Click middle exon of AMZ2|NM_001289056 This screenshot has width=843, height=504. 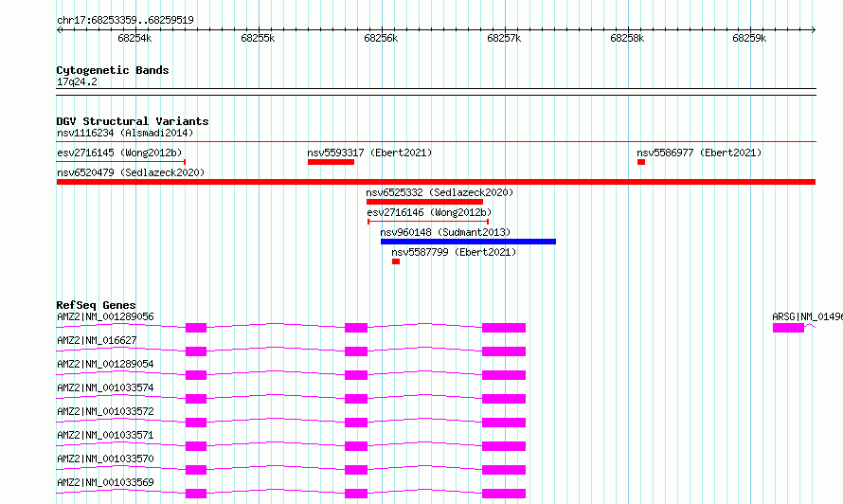point(356,328)
